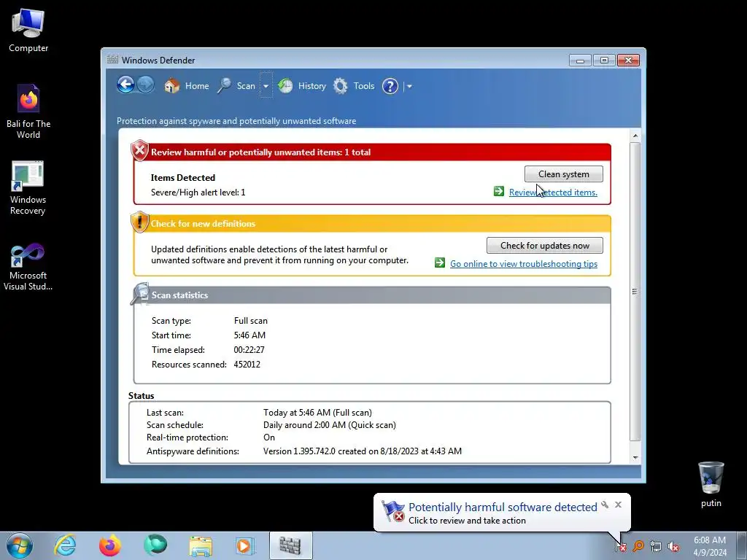Click the vertical scrollbar thumb
This screenshot has width=747, height=560.
coord(635,292)
